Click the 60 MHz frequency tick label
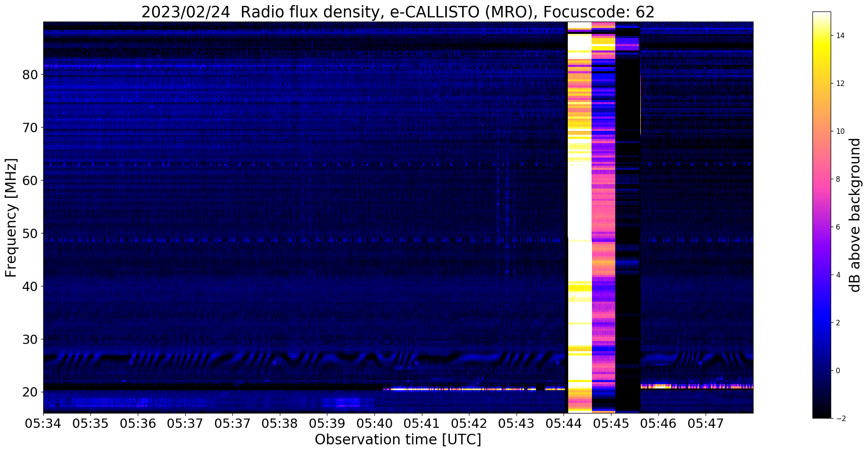Viewport: 868px width, 452px height. coord(30,180)
